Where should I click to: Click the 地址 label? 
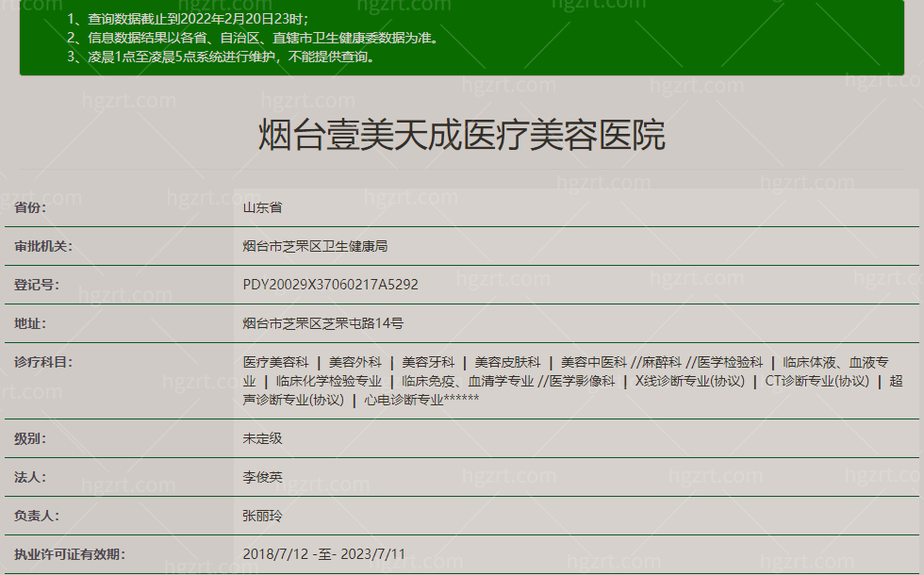point(30,323)
